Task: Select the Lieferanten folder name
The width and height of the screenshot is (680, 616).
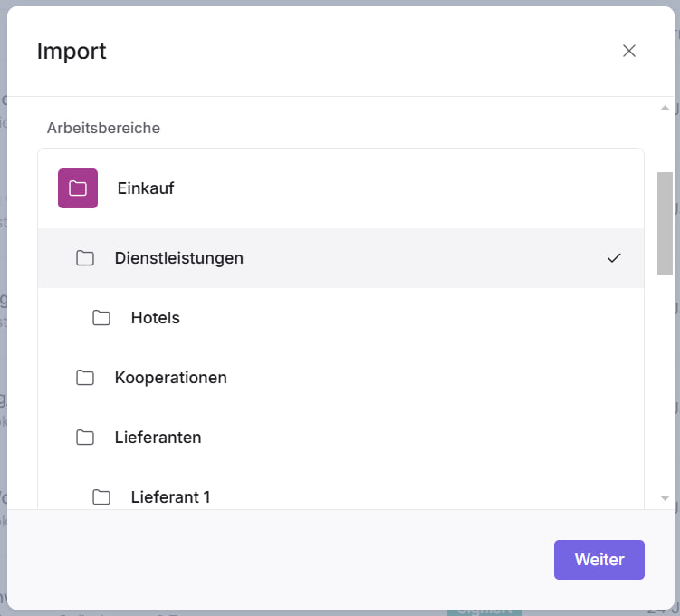Action: [x=158, y=438]
